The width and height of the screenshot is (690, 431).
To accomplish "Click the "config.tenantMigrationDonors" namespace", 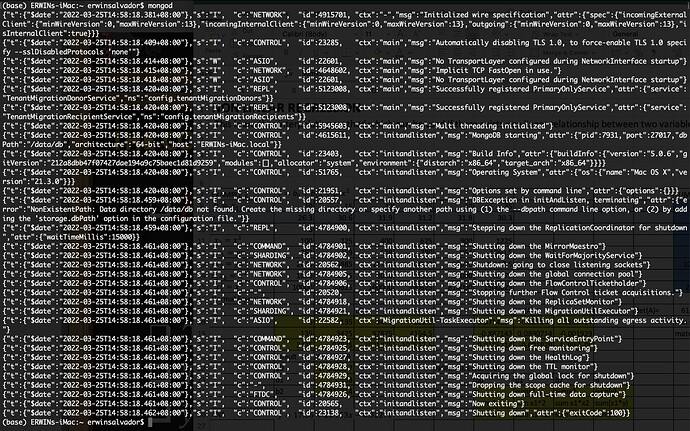I will [x=203, y=98].
